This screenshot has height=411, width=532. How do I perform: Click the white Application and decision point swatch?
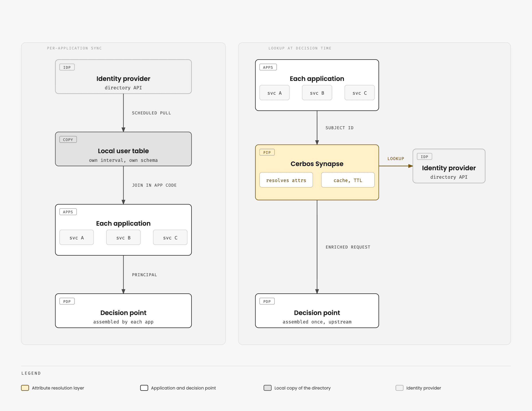144,388
